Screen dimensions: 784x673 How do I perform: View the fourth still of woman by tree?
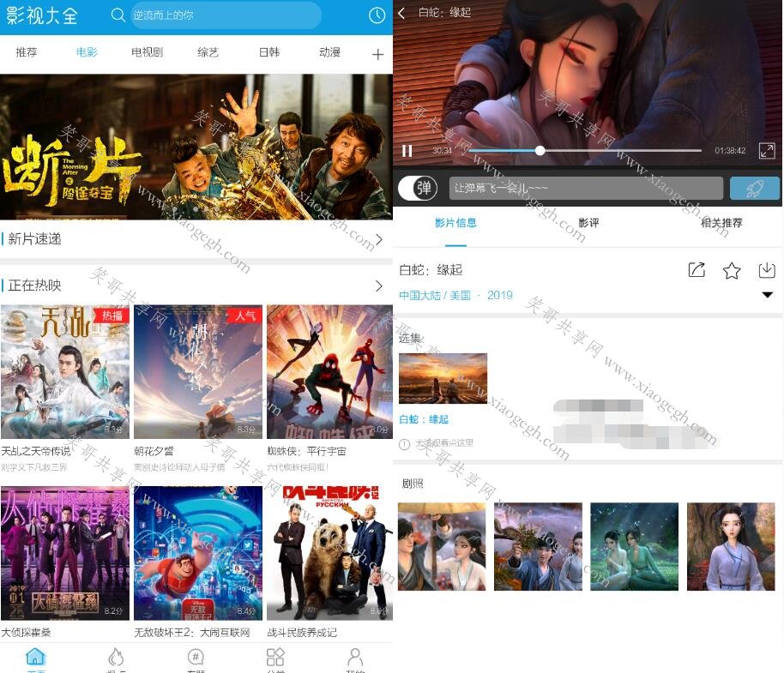(731, 547)
